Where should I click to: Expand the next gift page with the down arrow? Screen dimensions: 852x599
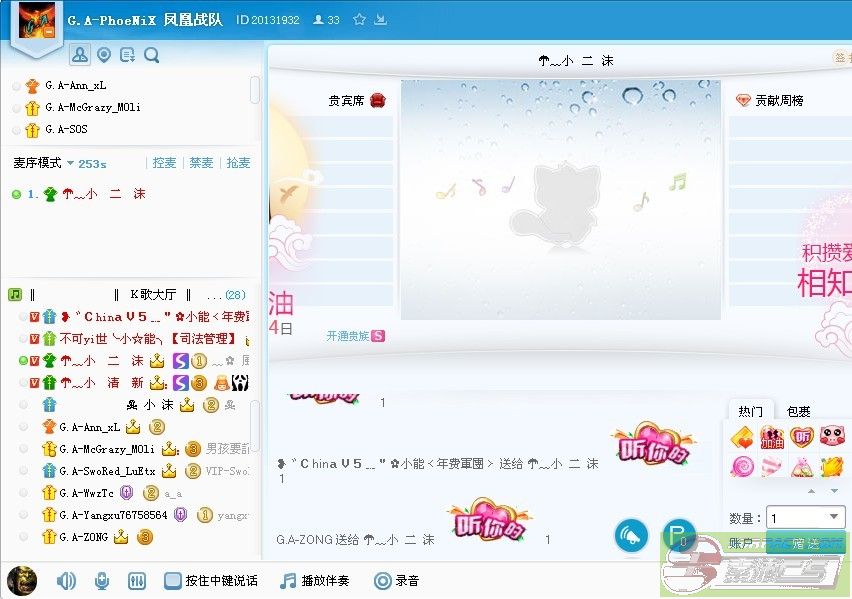[x=834, y=491]
